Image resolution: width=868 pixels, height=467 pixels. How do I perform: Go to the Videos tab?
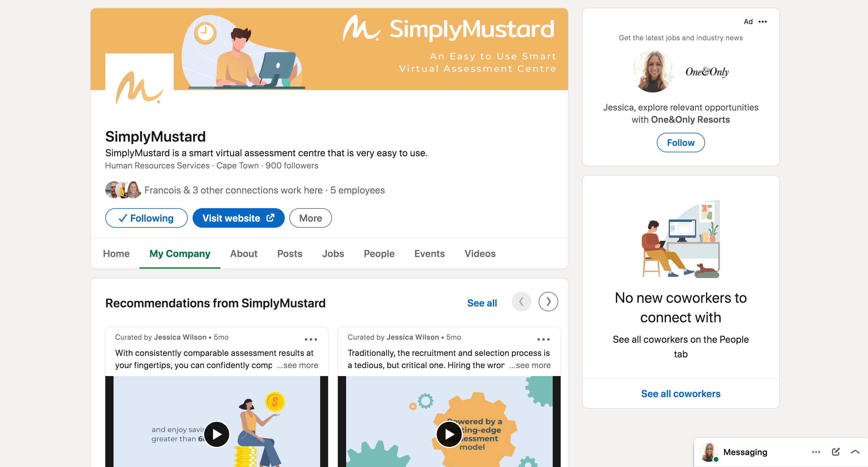[480, 253]
